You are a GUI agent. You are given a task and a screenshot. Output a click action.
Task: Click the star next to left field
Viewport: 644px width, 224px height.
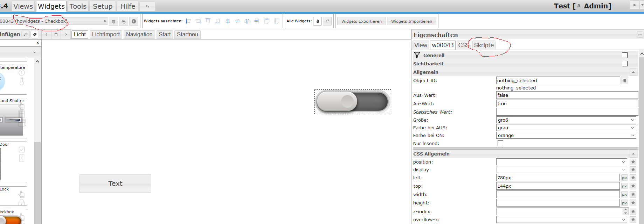point(633,178)
